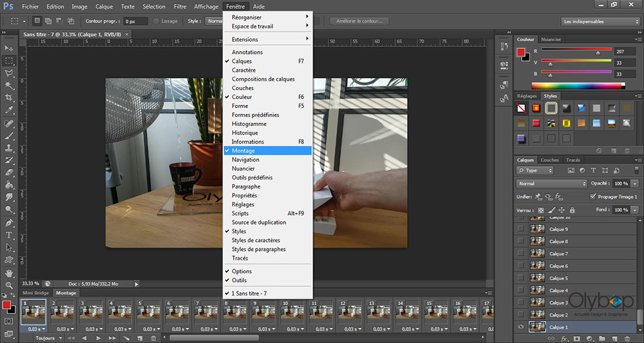Open the collapsed Character panel icon
This screenshot has width=644, height=343.
pos(504,98)
